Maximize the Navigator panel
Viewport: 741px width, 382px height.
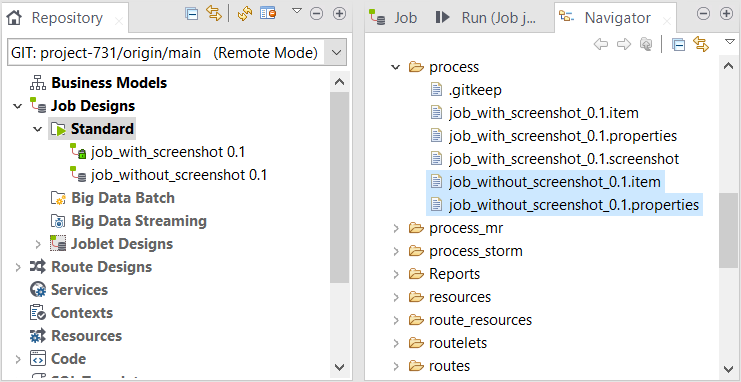tap(726, 14)
